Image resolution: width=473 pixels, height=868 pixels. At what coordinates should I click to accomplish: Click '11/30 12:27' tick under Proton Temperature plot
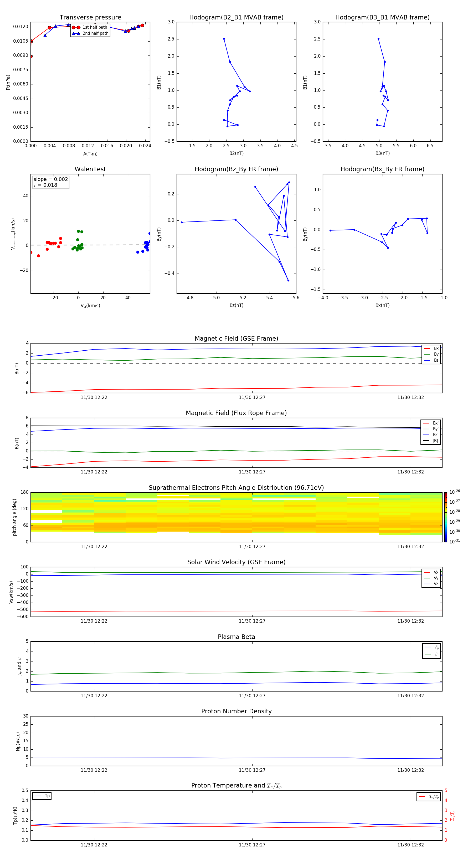point(252,845)
